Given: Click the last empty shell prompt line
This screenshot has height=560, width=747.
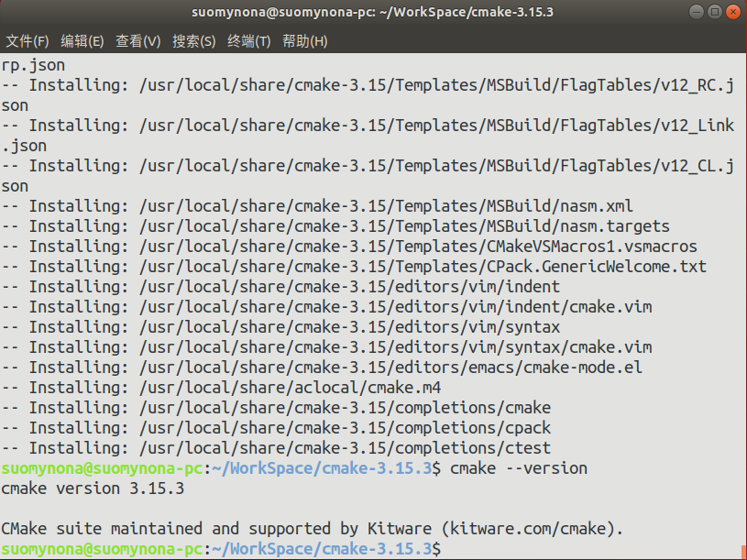Looking at the screenshot, I should tap(221, 549).
